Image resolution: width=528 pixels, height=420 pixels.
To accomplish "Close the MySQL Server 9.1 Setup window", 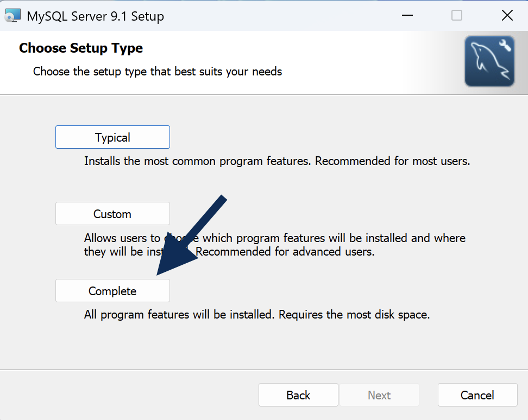I will coord(507,16).
